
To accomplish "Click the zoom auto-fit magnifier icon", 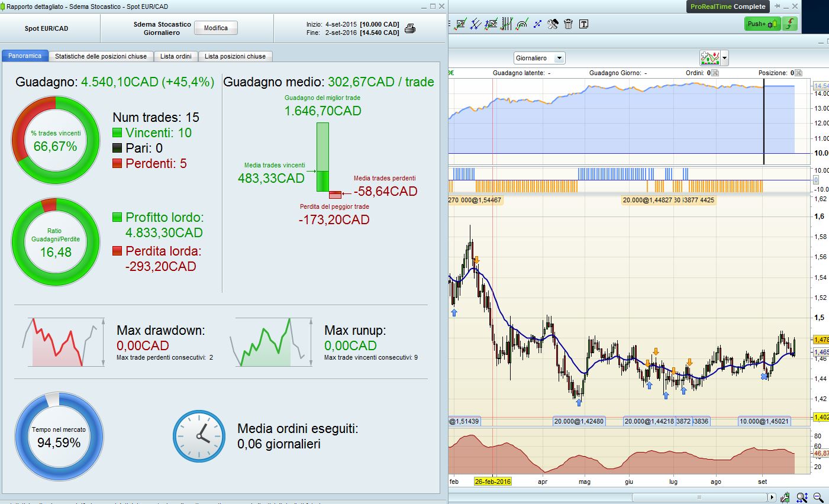I will point(802,497).
